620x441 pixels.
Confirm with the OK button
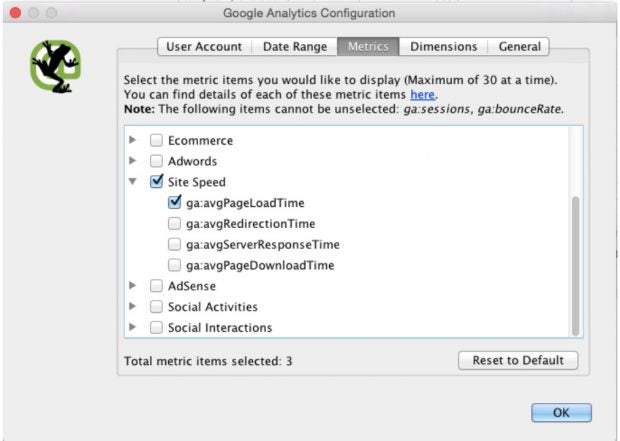point(561,413)
